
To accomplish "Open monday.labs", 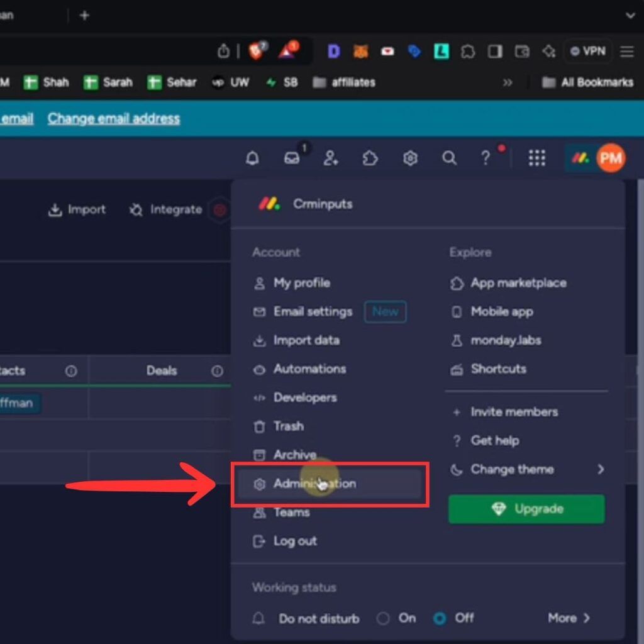I will point(496,340).
